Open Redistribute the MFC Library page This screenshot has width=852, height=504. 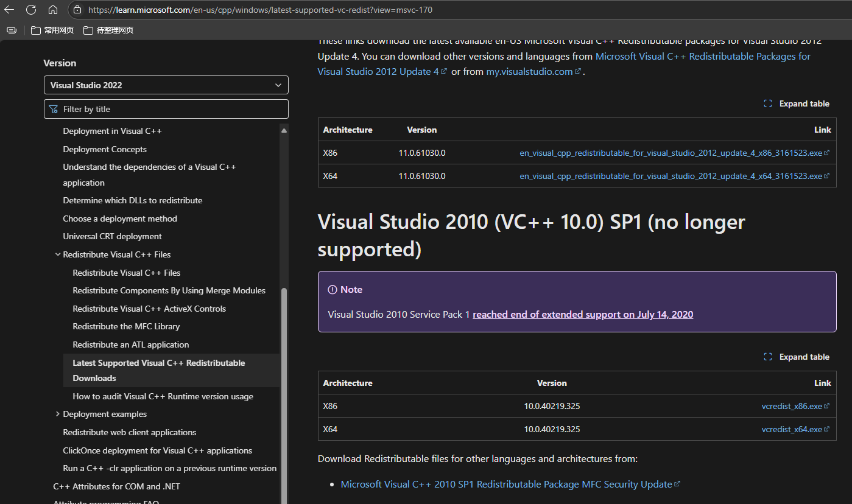[126, 326]
